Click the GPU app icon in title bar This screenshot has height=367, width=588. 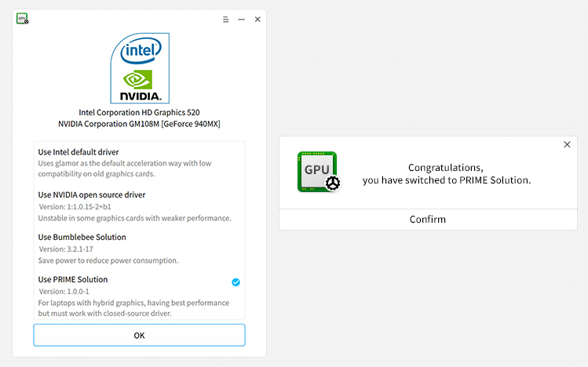pyautogui.click(x=23, y=18)
